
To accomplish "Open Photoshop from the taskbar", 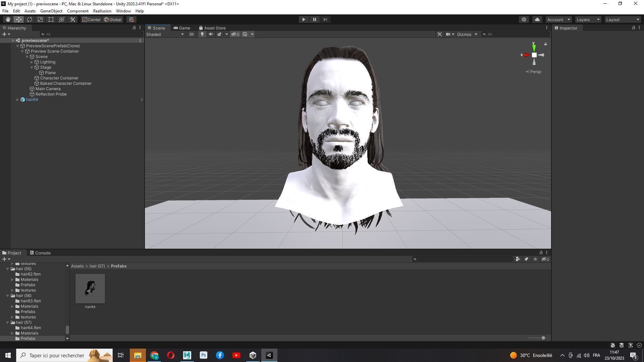I will (204, 355).
